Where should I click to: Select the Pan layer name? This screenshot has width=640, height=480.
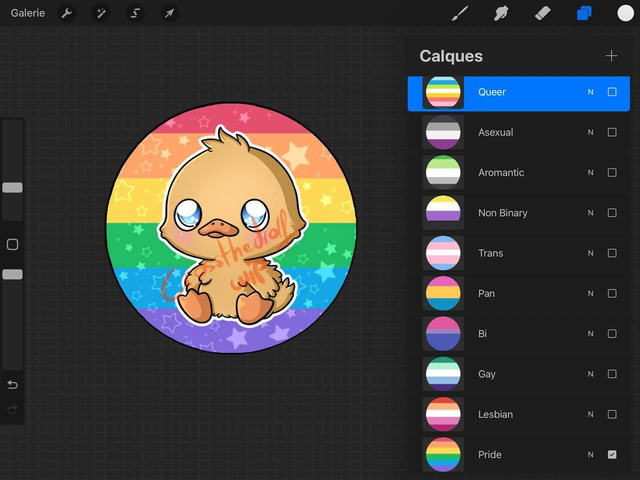click(487, 293)
